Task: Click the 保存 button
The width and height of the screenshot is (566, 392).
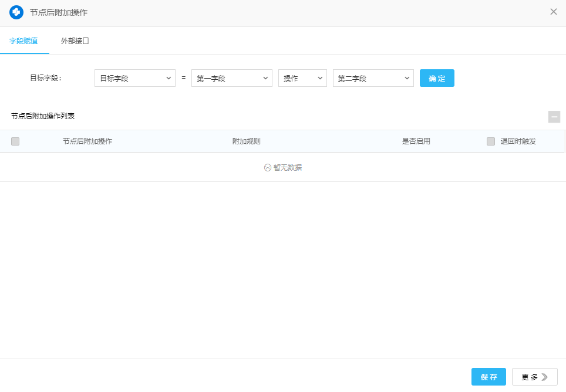Action: tap(488, 377)
